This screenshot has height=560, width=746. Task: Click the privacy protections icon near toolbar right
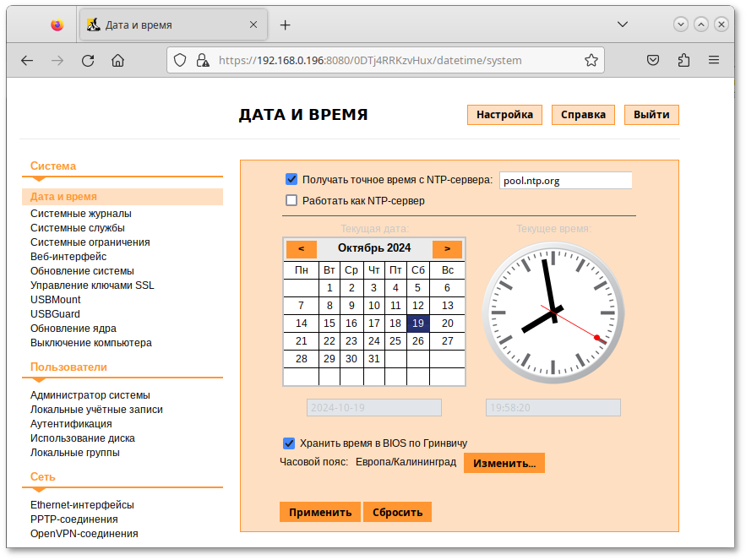point(652,60)
